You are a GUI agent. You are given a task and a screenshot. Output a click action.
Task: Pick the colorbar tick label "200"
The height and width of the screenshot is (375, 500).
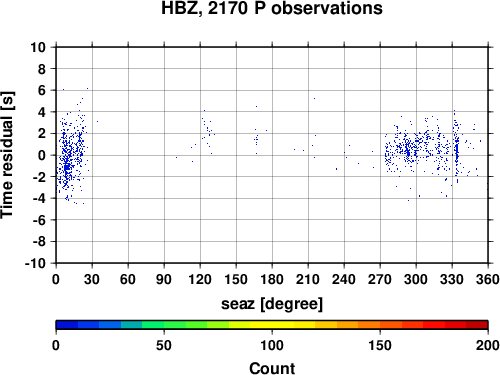click(488, 346)
